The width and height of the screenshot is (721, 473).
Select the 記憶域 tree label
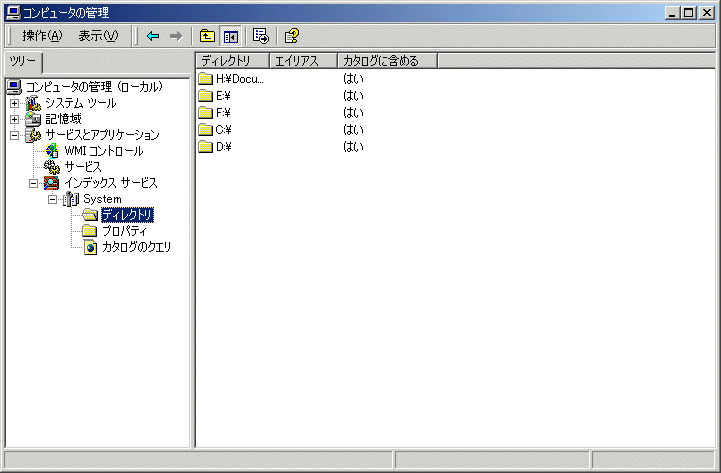(63, 119)
